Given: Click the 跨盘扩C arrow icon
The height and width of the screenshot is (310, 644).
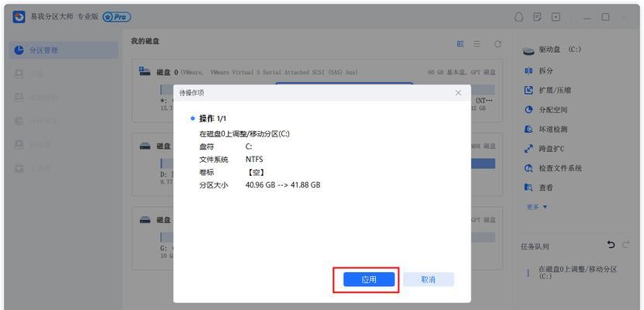Looking at the screenshot, I should 529,149.
